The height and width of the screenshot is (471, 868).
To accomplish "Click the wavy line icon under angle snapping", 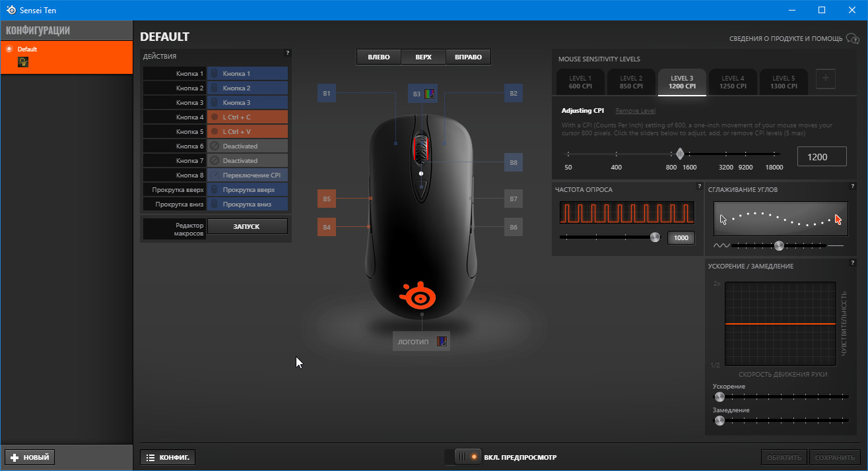I will tap(720, 245).
